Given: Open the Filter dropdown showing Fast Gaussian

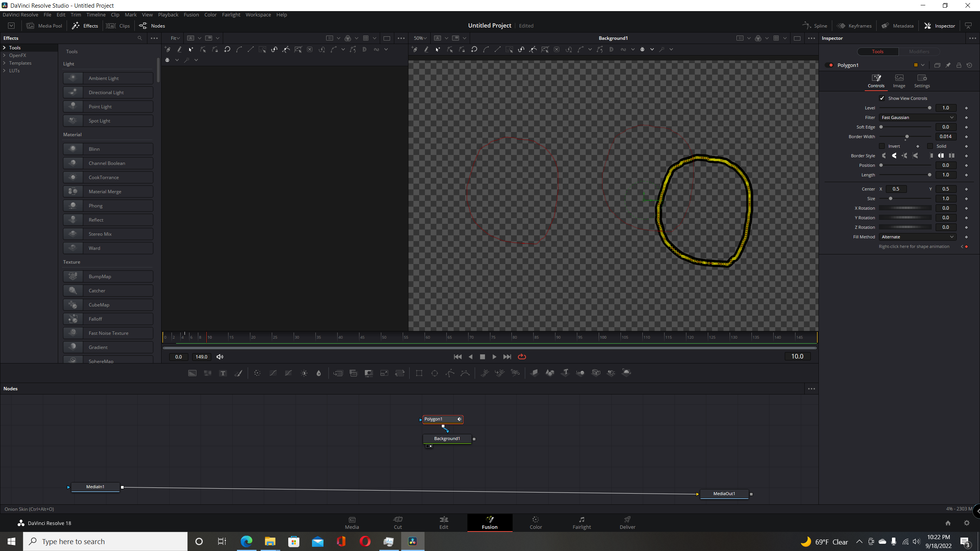Looking at the screenshot, I should [917, 117].
